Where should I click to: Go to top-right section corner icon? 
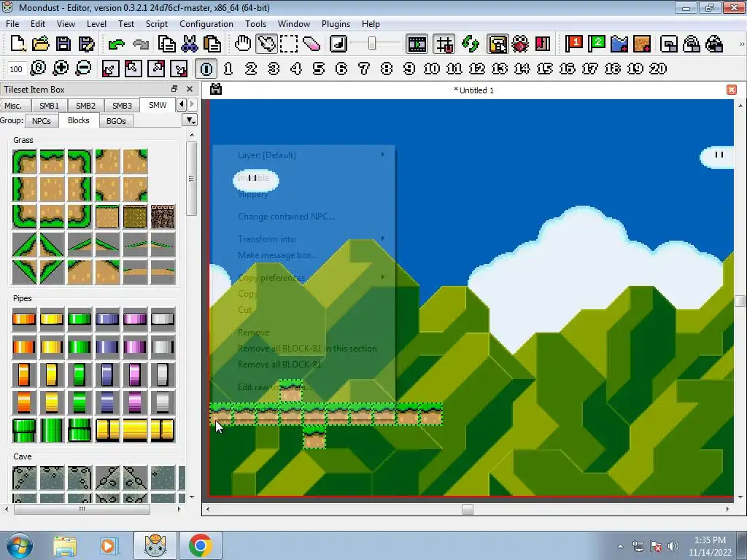point(156,69)
